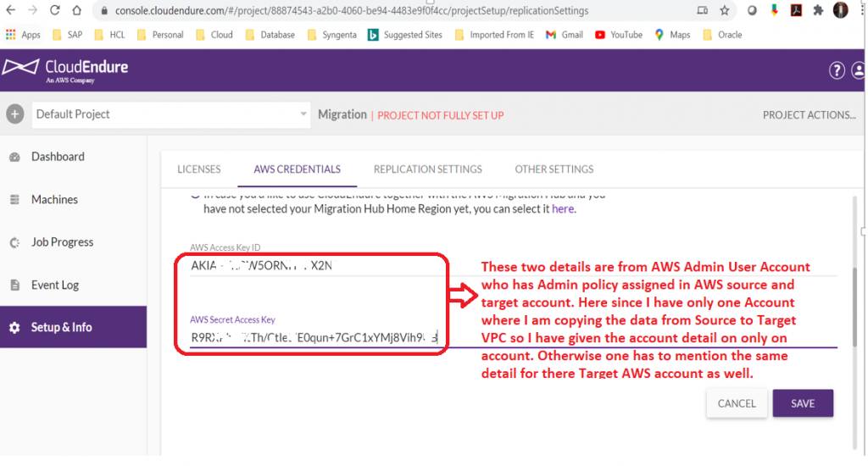Open the PDF extension icon

coord(796,10)
